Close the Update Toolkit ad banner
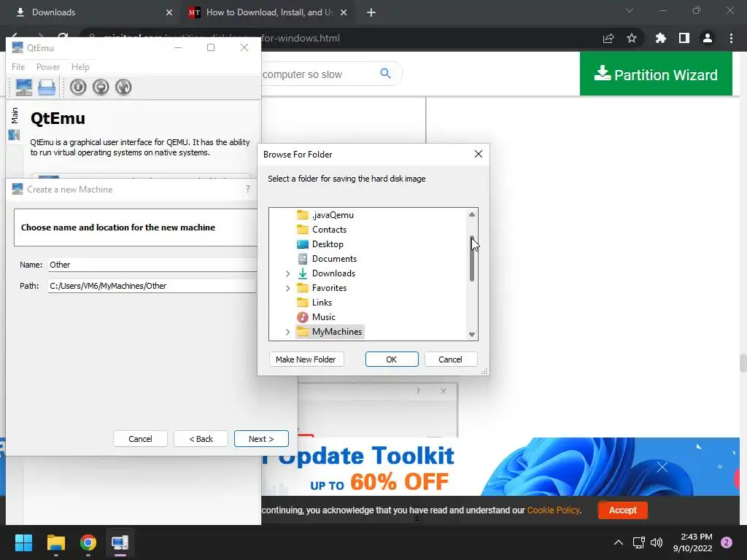This screenshot has height=560, width=747. [x=662, y=467]
